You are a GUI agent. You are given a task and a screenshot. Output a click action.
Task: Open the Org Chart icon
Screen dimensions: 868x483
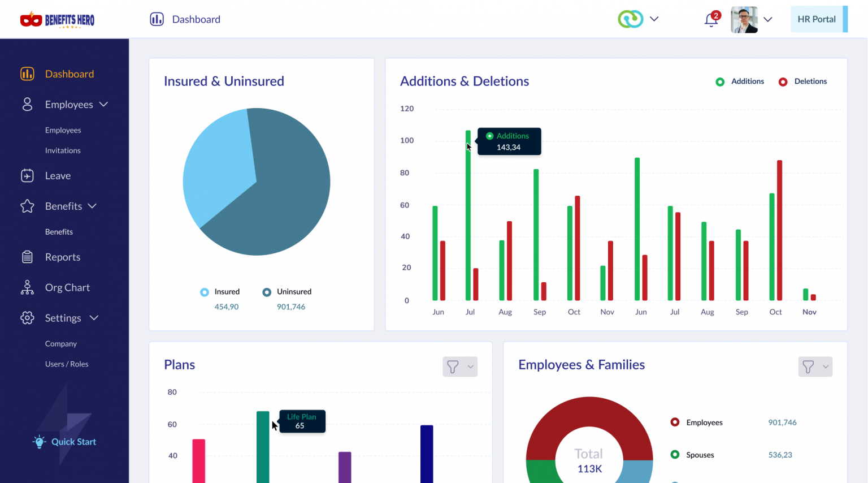(27, 287)
